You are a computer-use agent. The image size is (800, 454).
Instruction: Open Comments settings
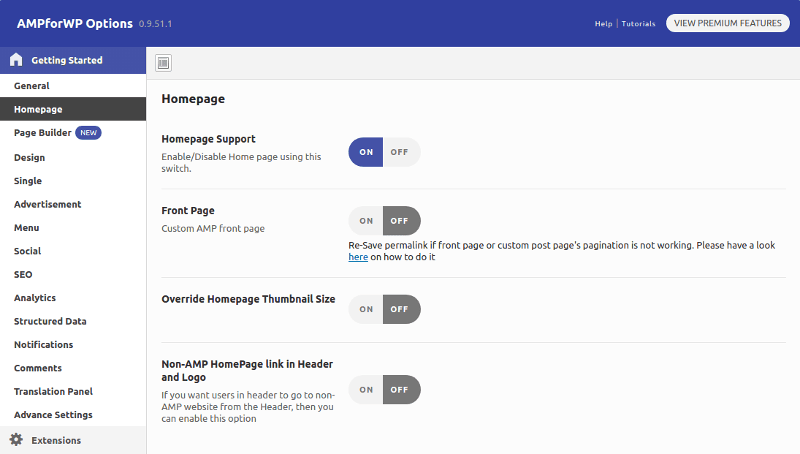(73, 368)
